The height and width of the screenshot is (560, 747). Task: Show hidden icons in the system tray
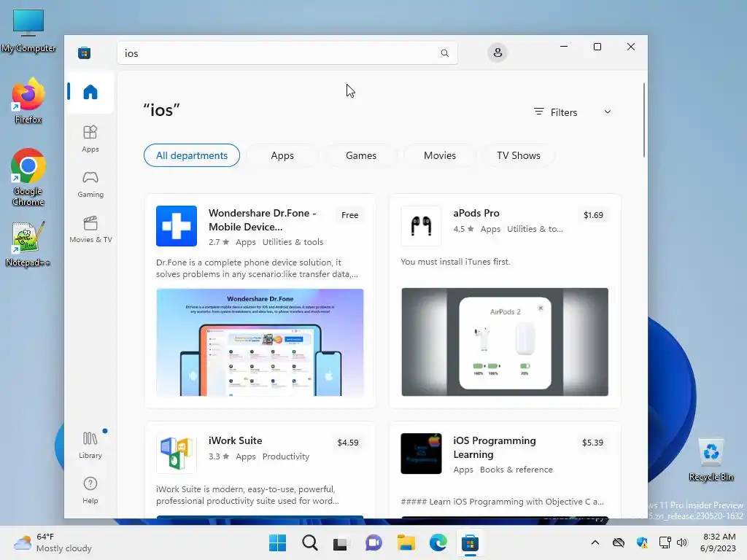pos(595,542)
